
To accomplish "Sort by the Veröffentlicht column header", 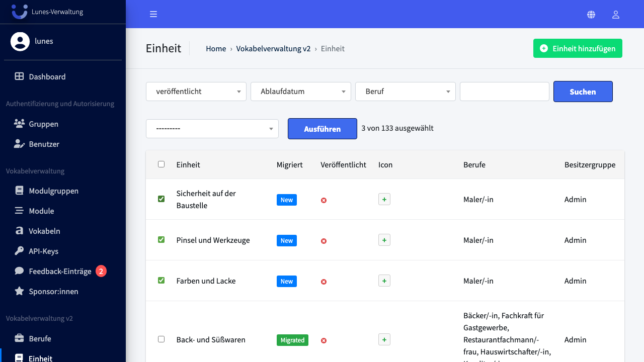I will point(343,165).
